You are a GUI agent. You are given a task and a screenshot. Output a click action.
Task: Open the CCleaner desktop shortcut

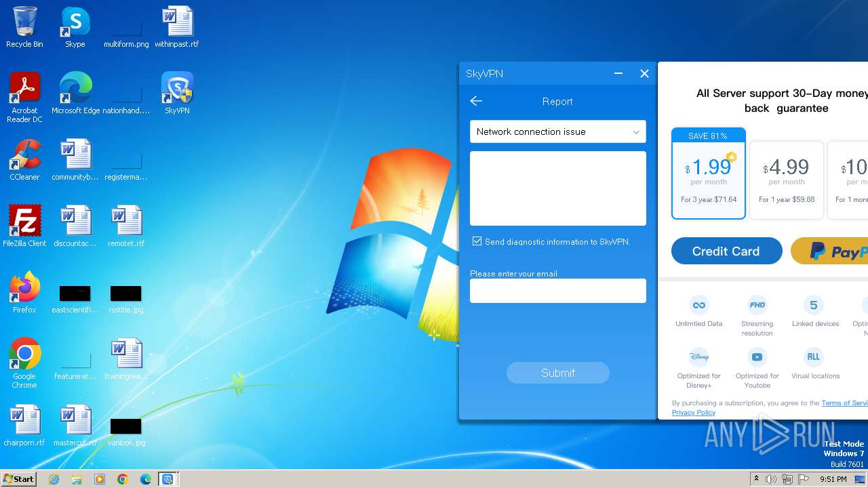(x=24, y=160)
